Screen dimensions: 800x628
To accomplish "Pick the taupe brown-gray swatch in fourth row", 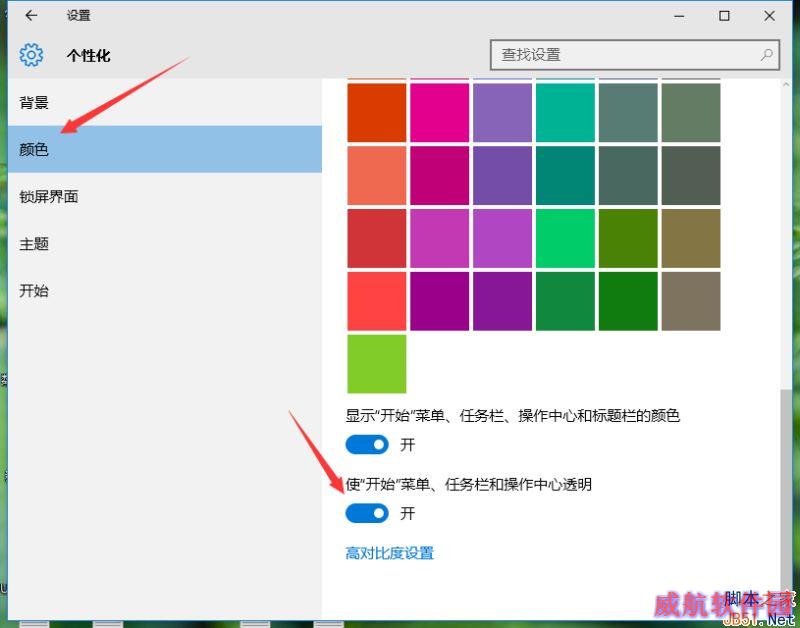I will pyautogui.click(x=691, y=301).
